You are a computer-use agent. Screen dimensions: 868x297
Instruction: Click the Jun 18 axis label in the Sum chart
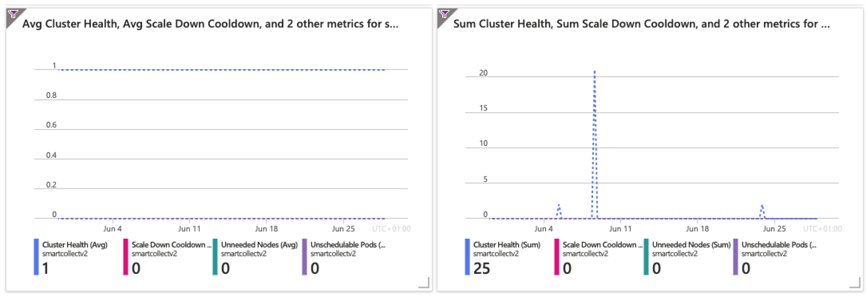[x=698, y=229]
